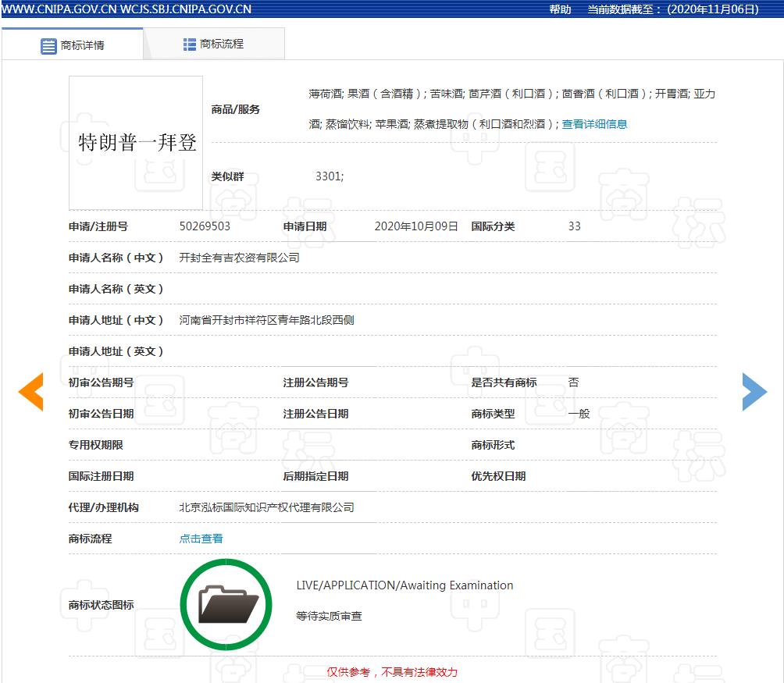The width and height of the screenshot is (784, 683).
Task: Click the 特朗普一拜登 trademark image
Action: point(135,143)
